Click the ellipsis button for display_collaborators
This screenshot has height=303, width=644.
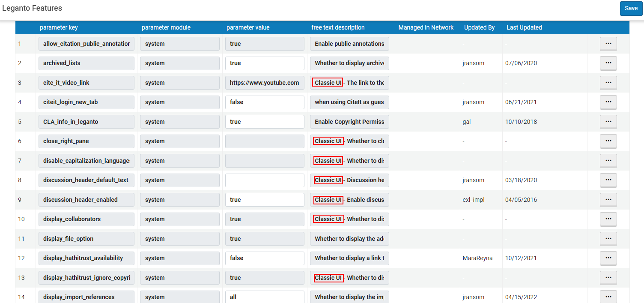pyautogui.click(x=608, y=219)
